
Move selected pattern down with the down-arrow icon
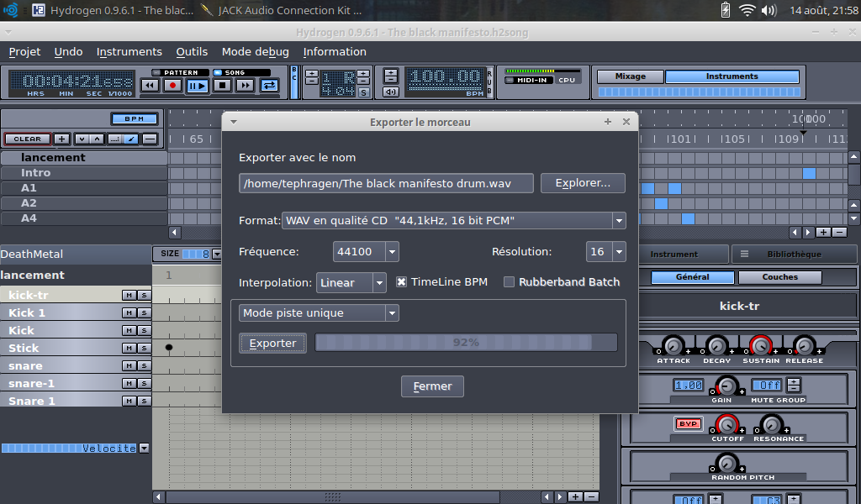point(82,139)
